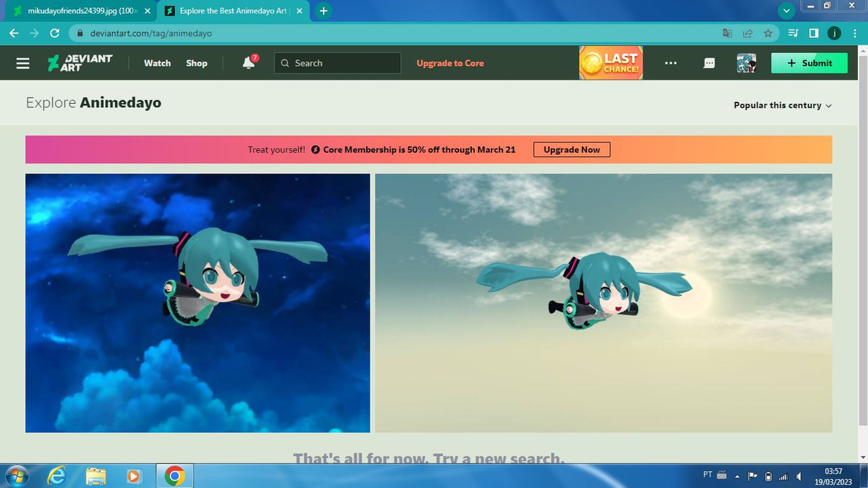Screen dimensions: 868x488
Task: Click Upgrade Now button in banner
Action: click(572, 149)
